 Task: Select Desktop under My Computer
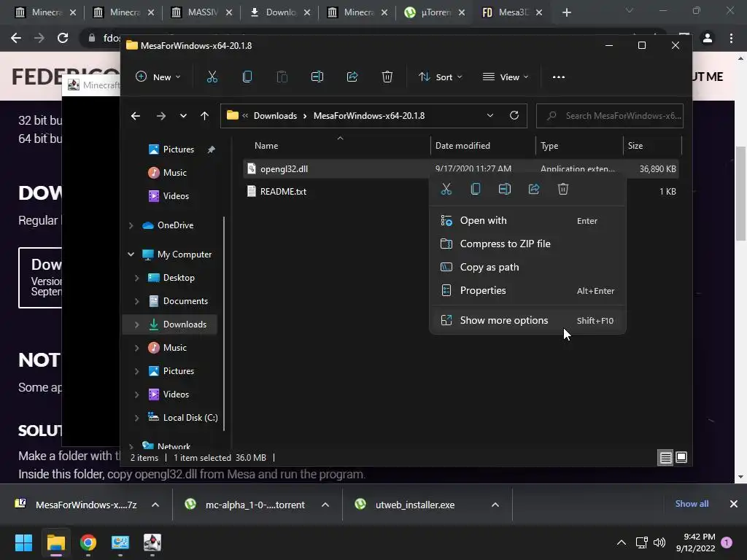(x=179, y=278)
